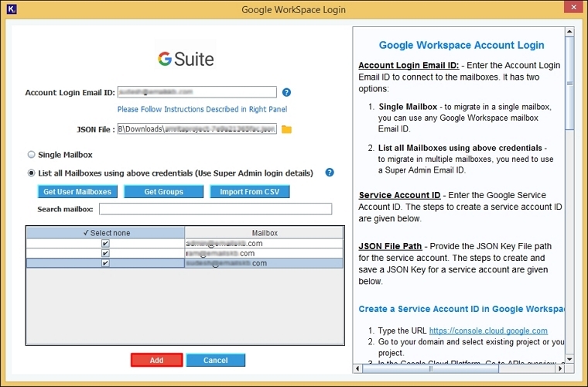This screenshot has width=588, height=387.
Task: Click the Get Groups button
Action: (x=163, y=192)
